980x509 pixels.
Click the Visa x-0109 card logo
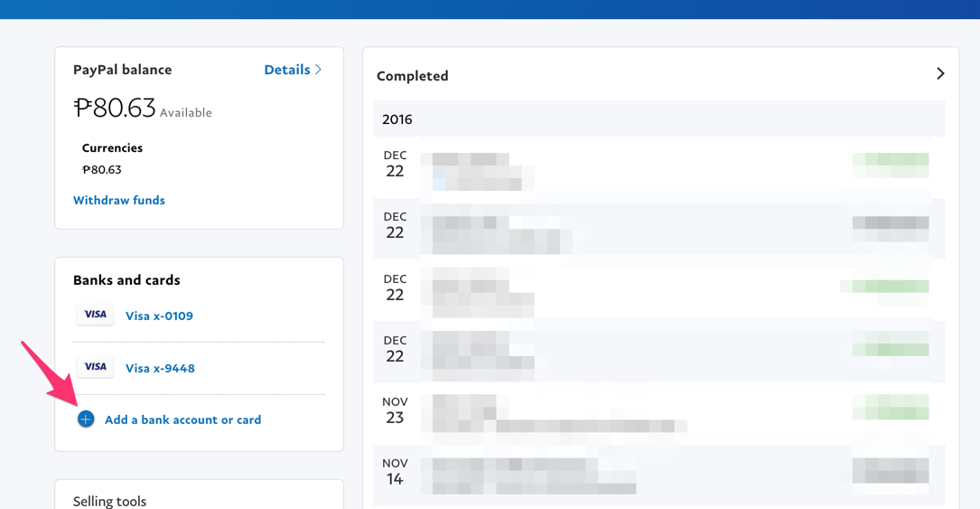coord(95,315)
